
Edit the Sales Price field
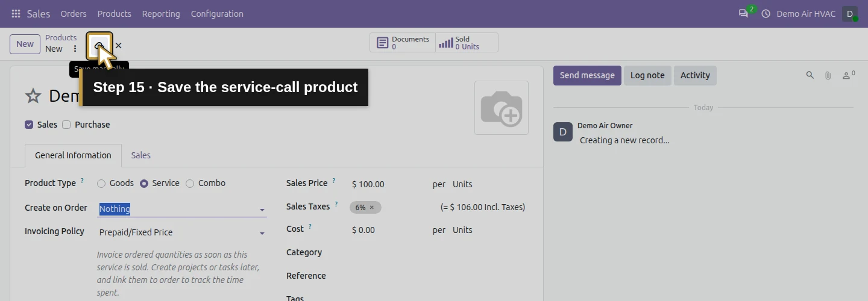[x=388, y=184]
